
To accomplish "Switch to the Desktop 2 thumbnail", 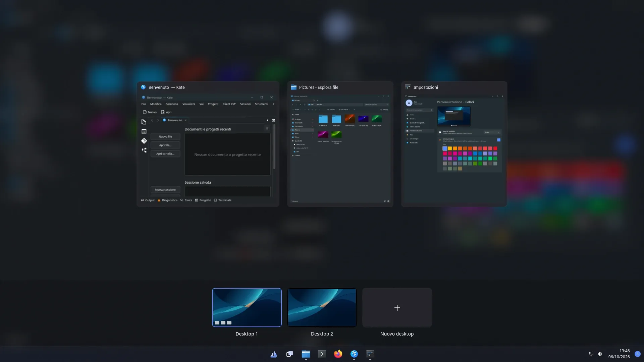I will pos(322,307).
